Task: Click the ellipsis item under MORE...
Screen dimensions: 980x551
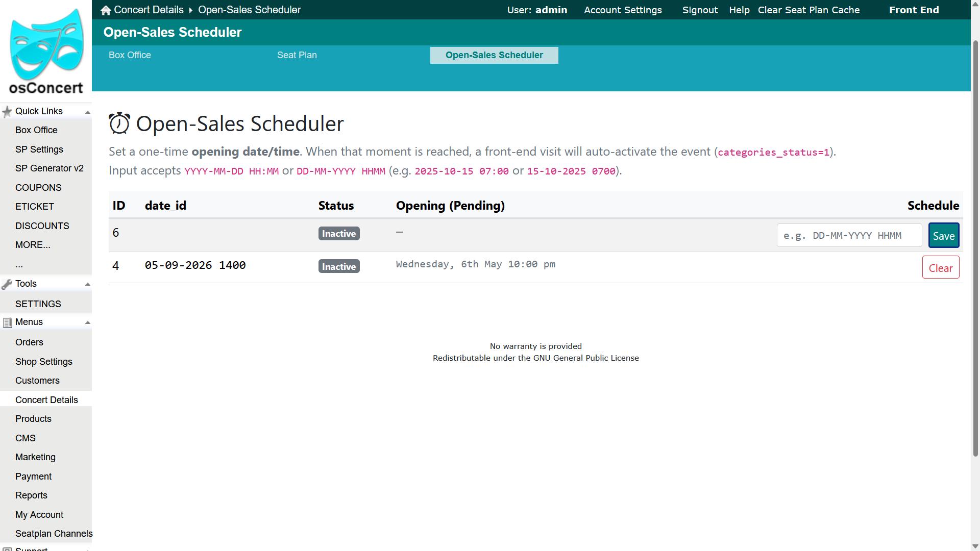Action: coord(19,264)
